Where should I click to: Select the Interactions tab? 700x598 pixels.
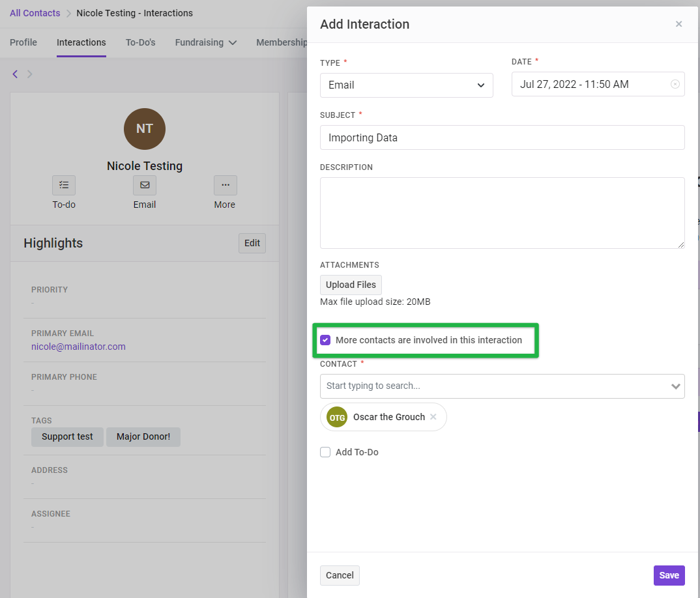pyautogui.click(x=81, y=42)
